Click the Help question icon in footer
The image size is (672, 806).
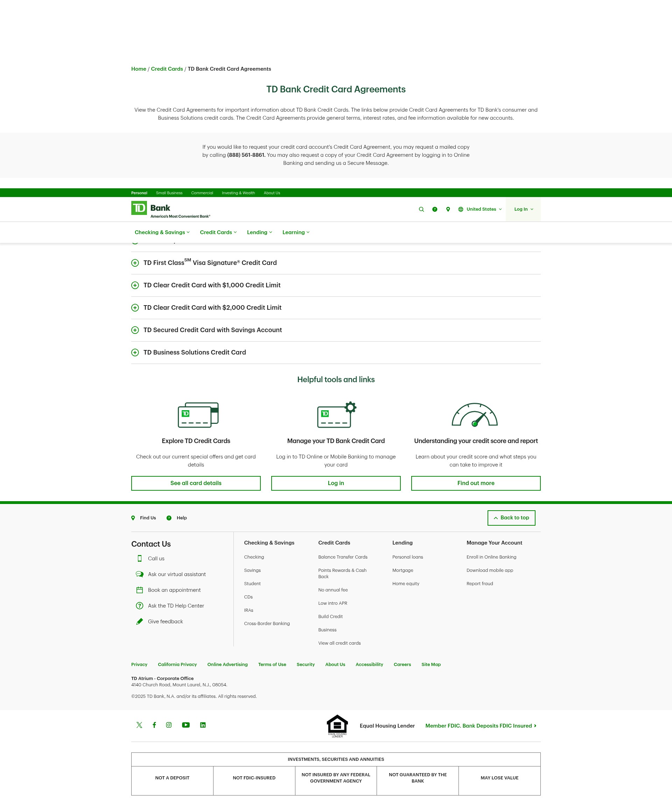169,518
